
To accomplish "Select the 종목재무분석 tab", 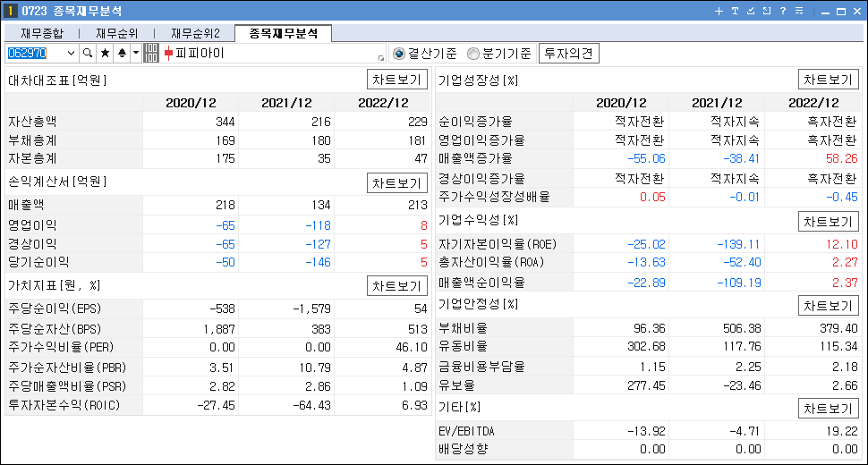I will tap(284, 33).
